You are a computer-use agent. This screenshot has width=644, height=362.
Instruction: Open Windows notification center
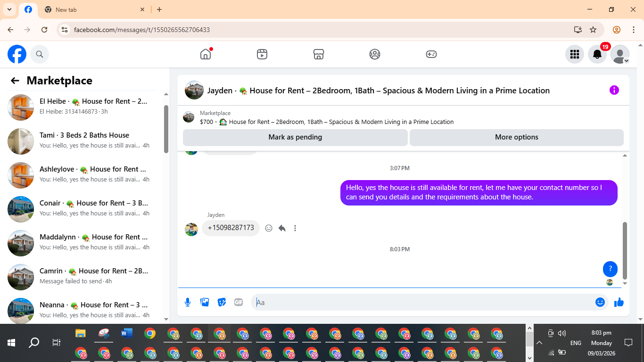tap(628, 343)
